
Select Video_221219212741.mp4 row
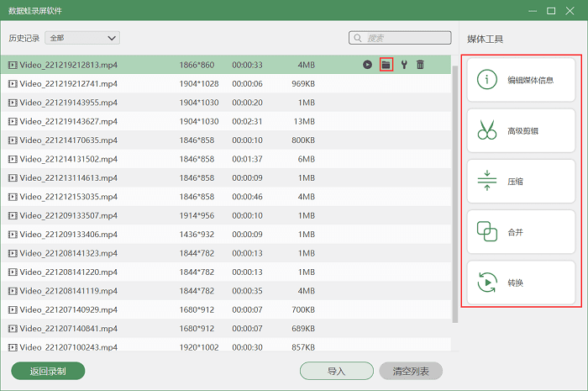pyautogui.click(x=226, y=84)
